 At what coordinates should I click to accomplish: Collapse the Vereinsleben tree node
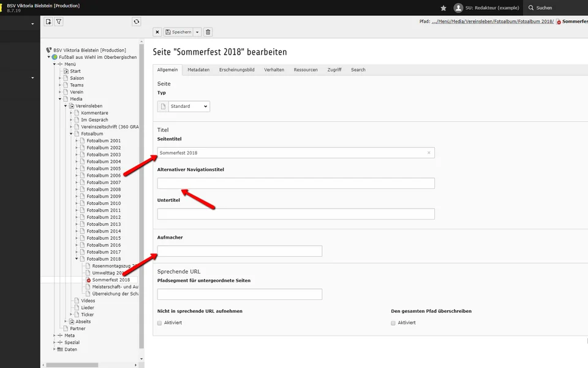click(66, 106)
